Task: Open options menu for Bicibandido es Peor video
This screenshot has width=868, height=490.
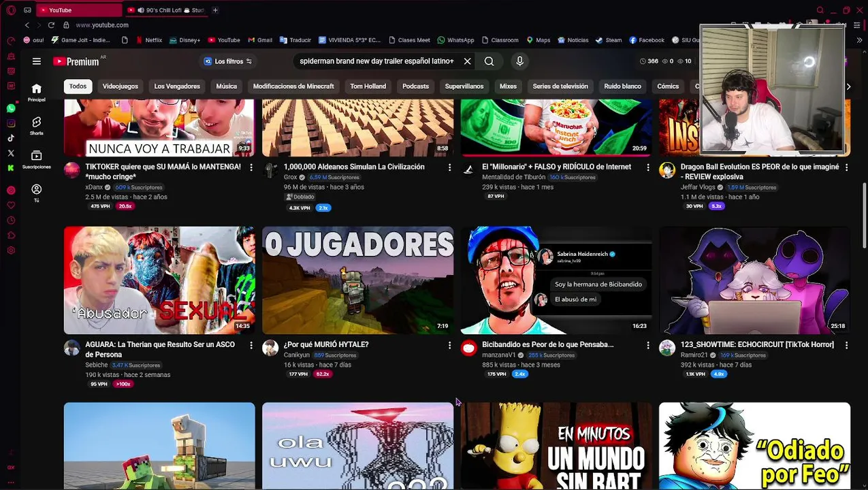Action: click(647, 346)
